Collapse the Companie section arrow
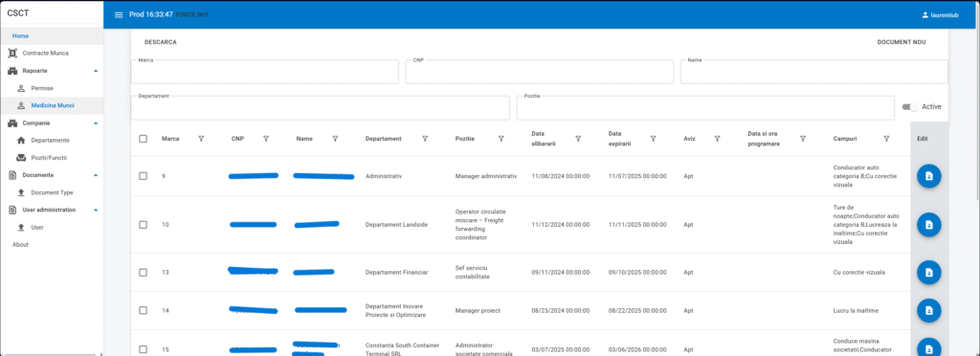This screenshot has height=356, width=980. pyautogui.click(x=96, y=123)
